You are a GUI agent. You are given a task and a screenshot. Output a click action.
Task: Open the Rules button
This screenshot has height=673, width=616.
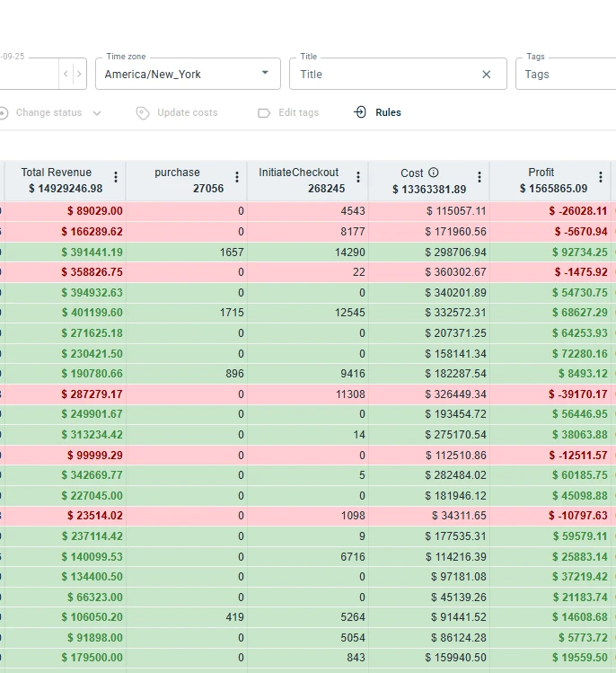pyautogui.click(x=377, y=112)
